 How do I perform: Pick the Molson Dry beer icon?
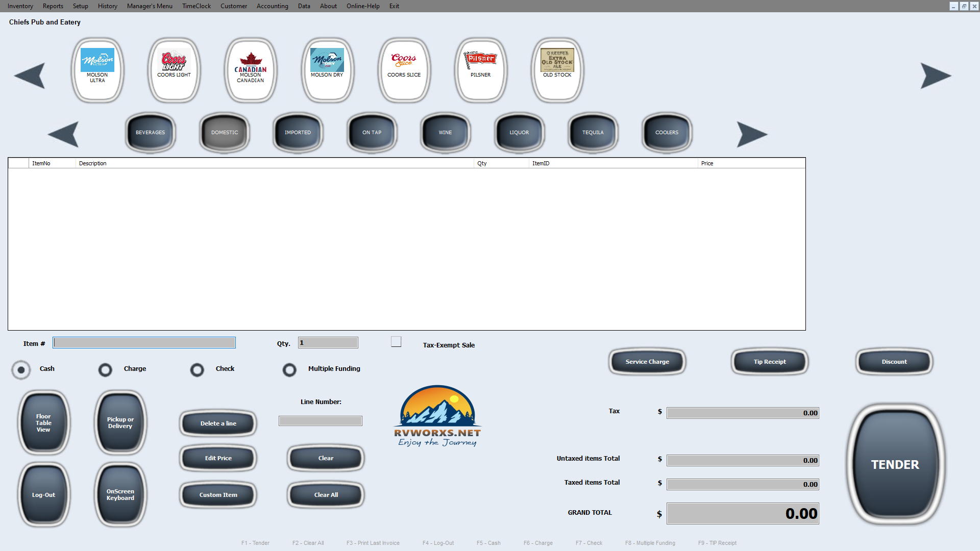[x=327, y=69]
